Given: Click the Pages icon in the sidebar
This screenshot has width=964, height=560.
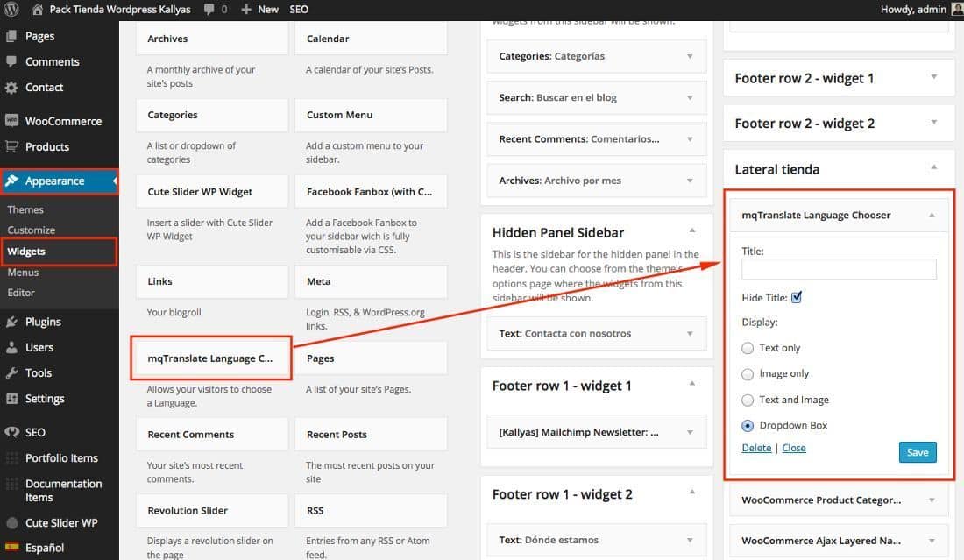Looking at the screenshot, I should pyautogui.click(x=11, y=36).
